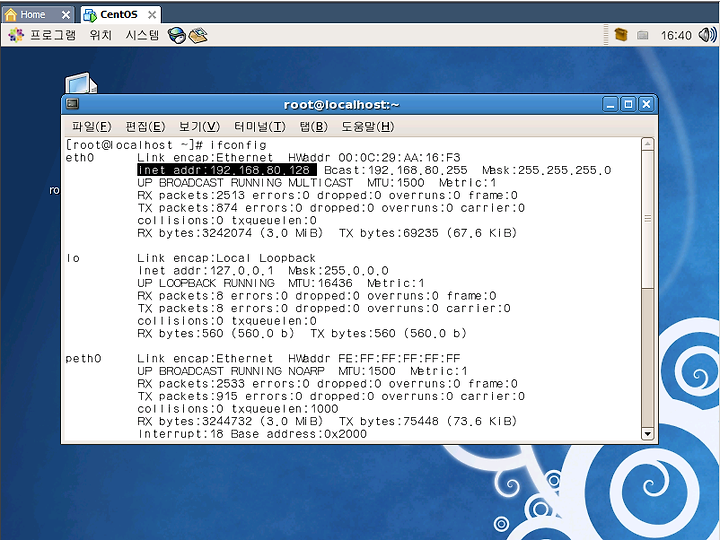Click the ifconfig command text
Screen dimensions: 720x540
238,145
